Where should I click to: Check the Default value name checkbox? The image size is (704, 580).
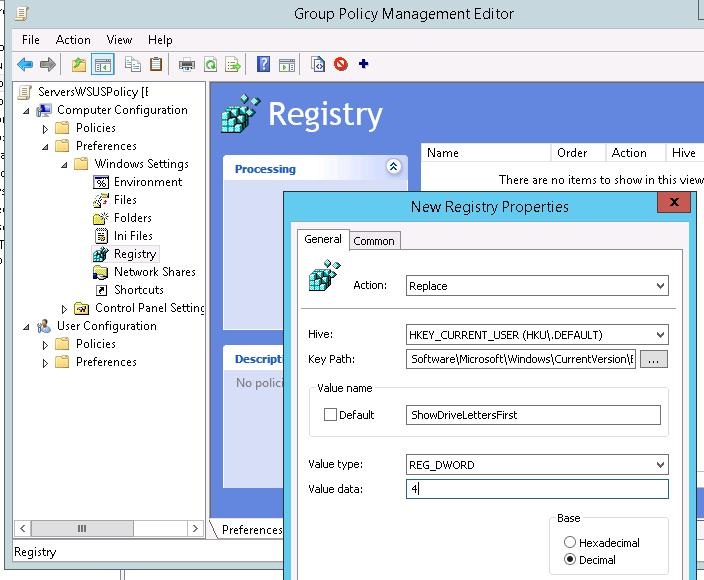pyautogui.click(x=330, y=414)
